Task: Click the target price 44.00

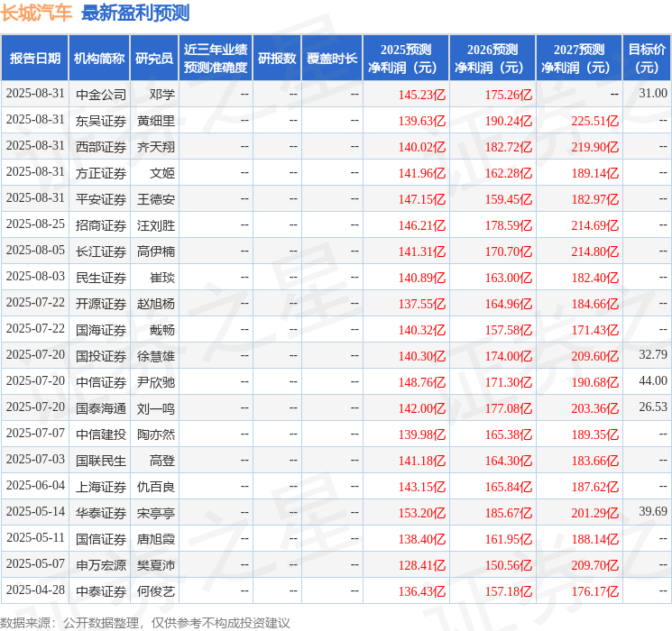Action: coord(653,380)
